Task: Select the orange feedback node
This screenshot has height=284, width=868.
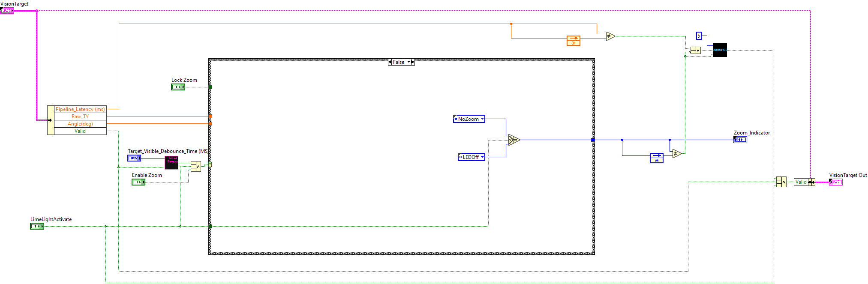Action: coord(573,41)
